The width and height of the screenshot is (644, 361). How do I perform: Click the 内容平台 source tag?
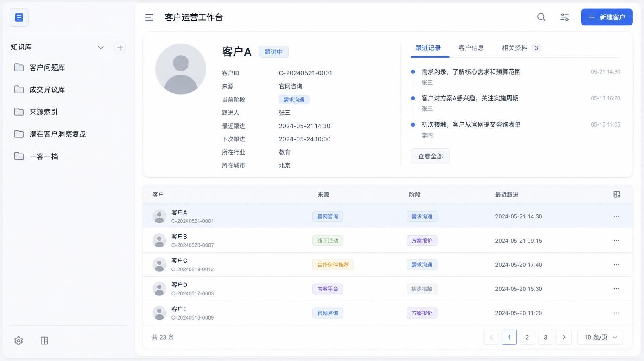328,289
